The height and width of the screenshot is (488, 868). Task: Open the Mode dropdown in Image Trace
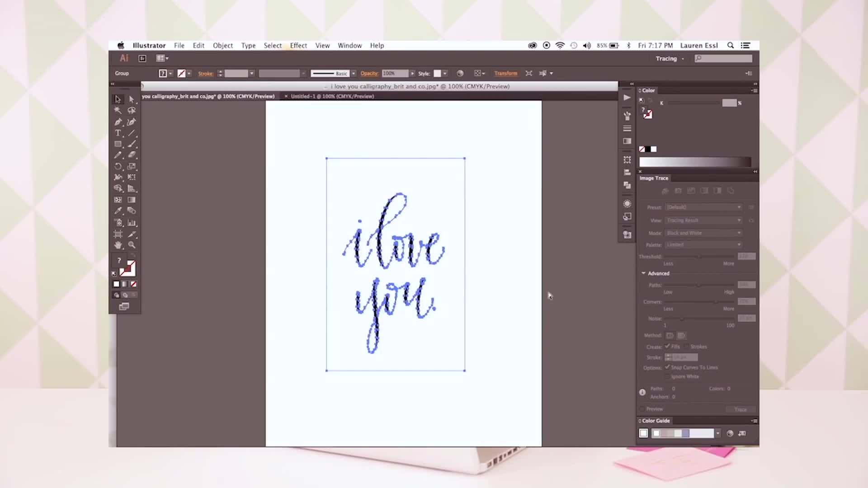pos(703,233)
